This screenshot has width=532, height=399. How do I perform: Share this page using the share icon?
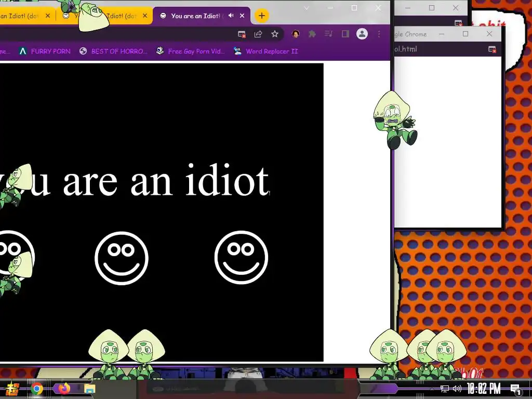(x=258, y=34)
